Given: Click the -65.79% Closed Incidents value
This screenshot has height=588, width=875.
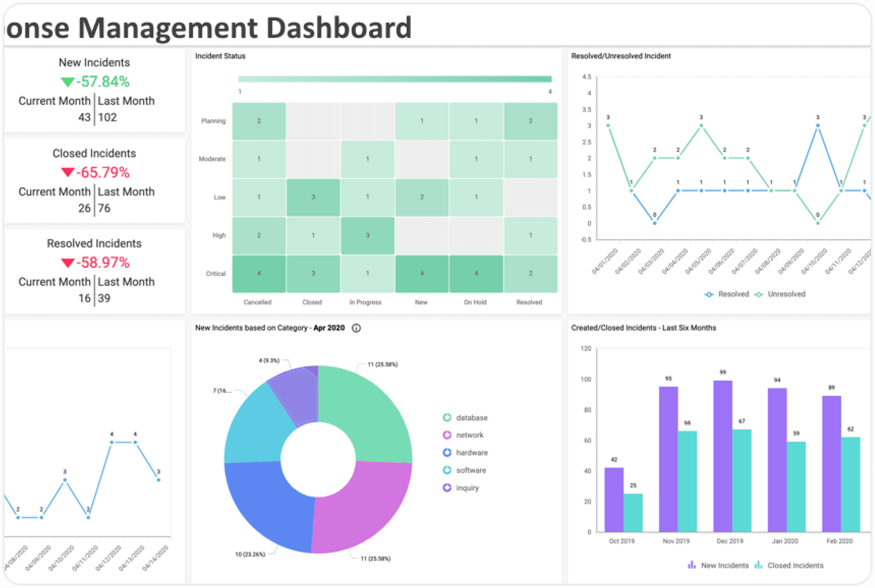Looking at the screenshot, I should coord(103,172).
